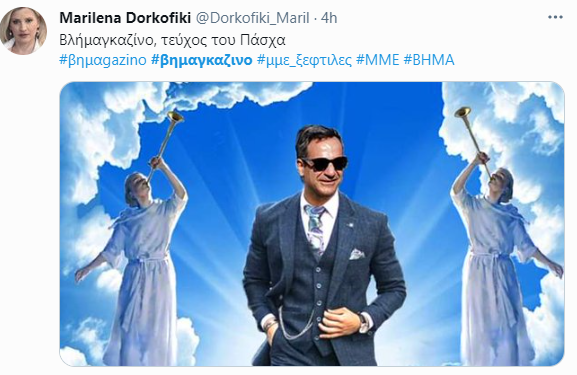This screenshot has width=577, height=375.
Task: Click the man's patterned necktie
Action: click(x=315, y=229)
